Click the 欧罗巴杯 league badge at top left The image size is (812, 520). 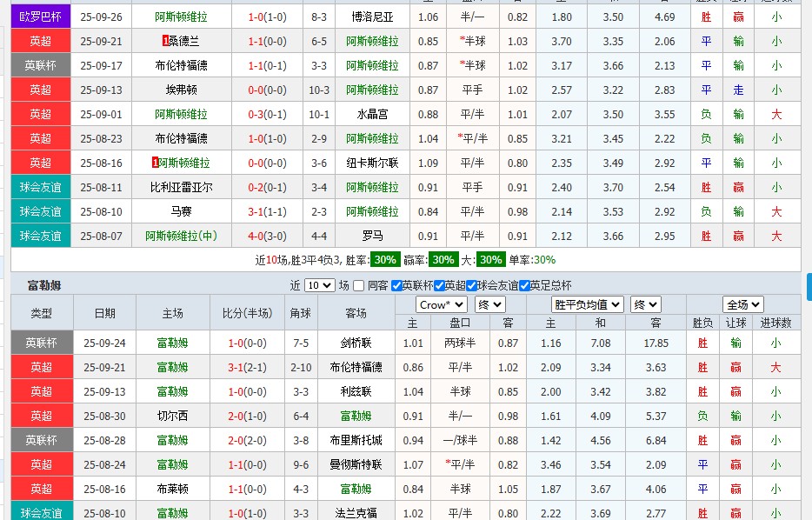click(40, 16)
